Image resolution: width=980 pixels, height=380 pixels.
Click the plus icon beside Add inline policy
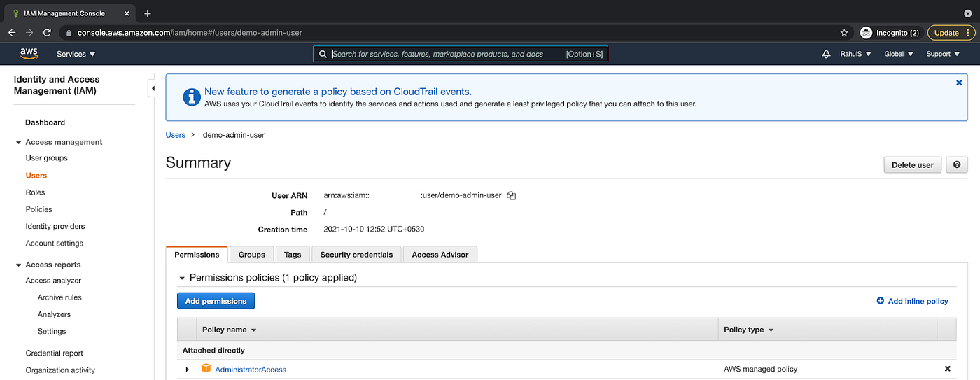[x=880, y=301]
